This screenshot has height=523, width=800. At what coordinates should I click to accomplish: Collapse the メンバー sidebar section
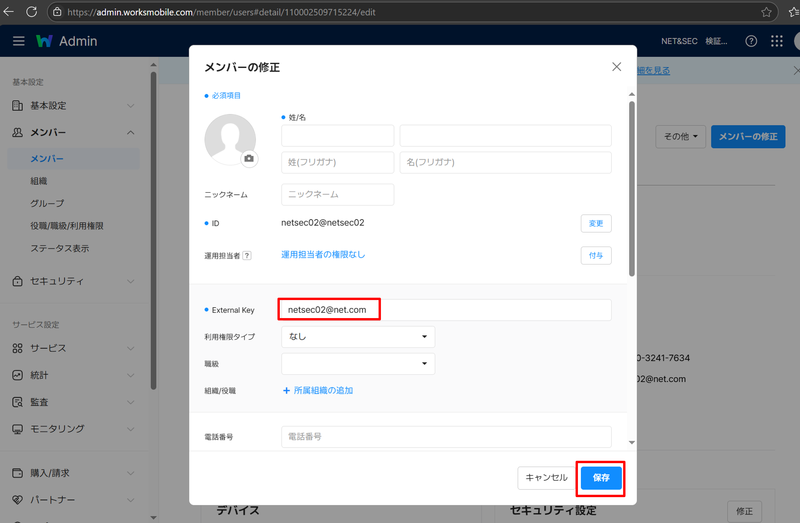pyautogui.click(x=131, y=132)
